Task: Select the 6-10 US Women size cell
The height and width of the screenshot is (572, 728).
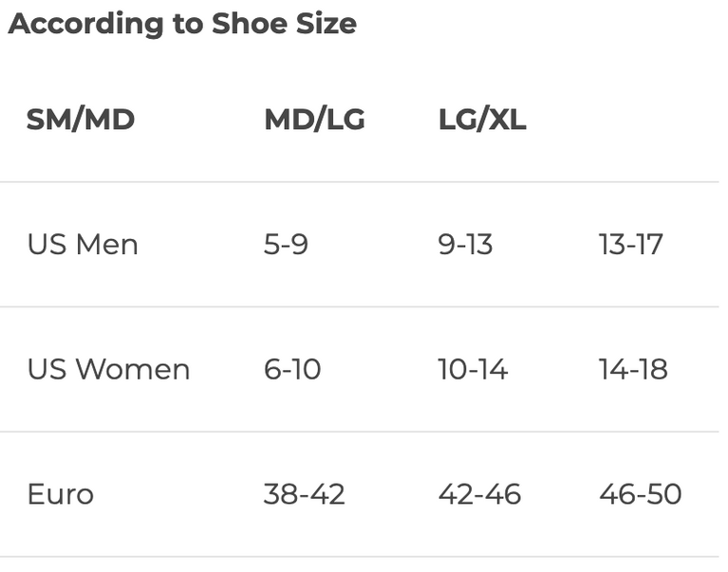Action: [x=292, y=370]
